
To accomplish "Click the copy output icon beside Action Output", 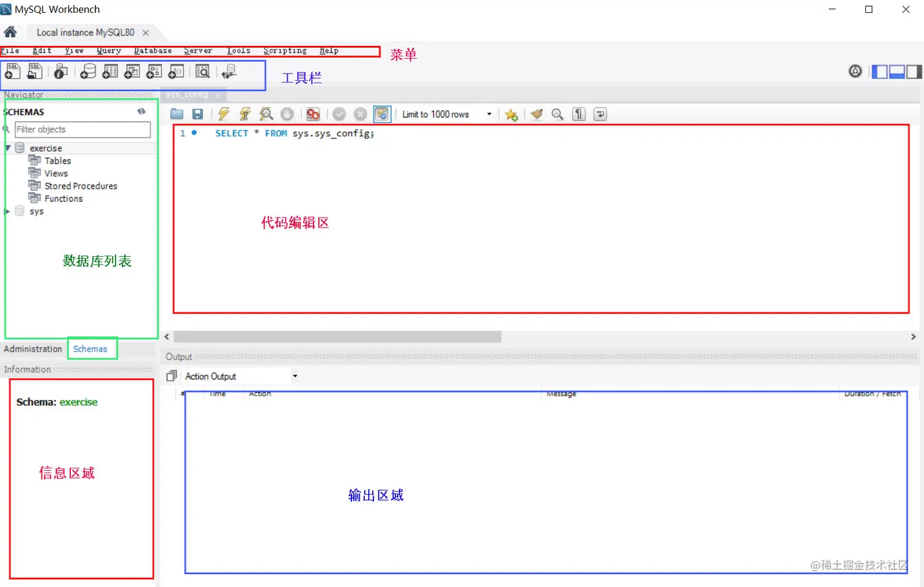I will click(172, 376).
